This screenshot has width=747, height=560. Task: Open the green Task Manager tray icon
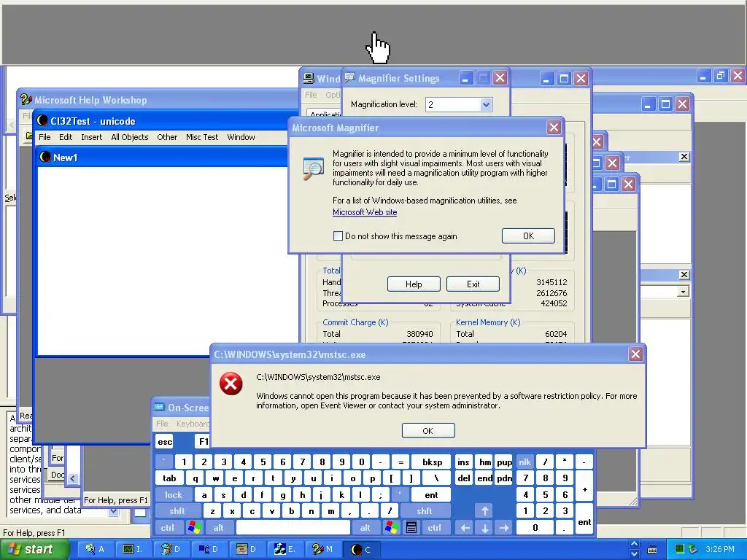(x=680, y=550)
